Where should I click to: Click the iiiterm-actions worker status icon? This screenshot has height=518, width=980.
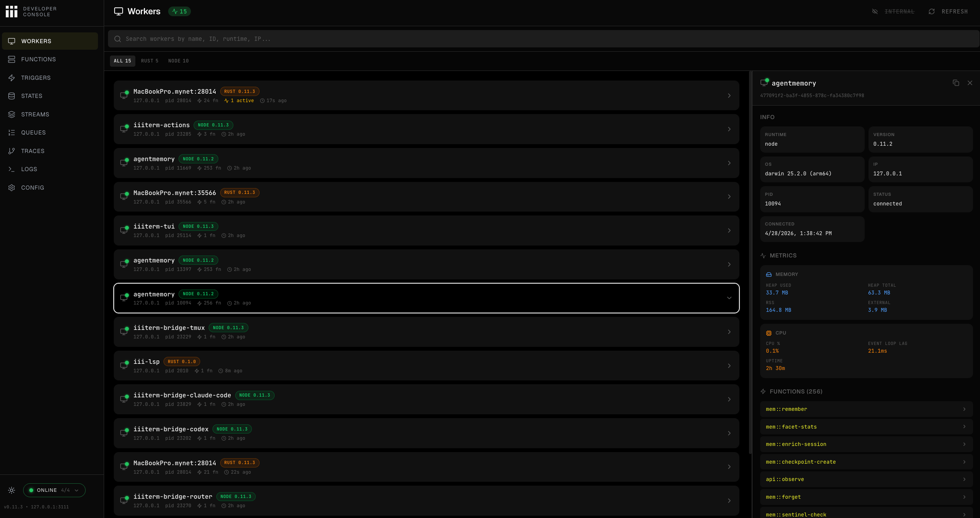click(x=124, y=129)
